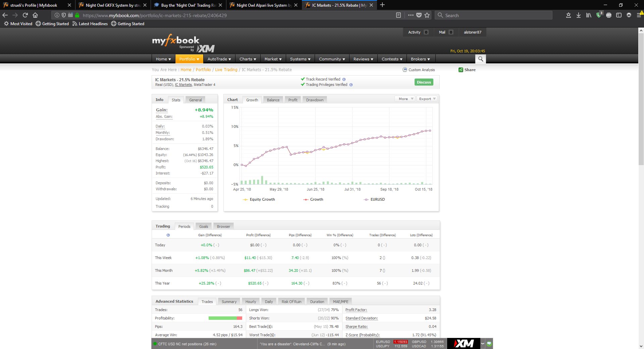The height and width of the screenshot is (349, 644).
Task: Save page to Pocket icon
Action: [x=419, y=15]
